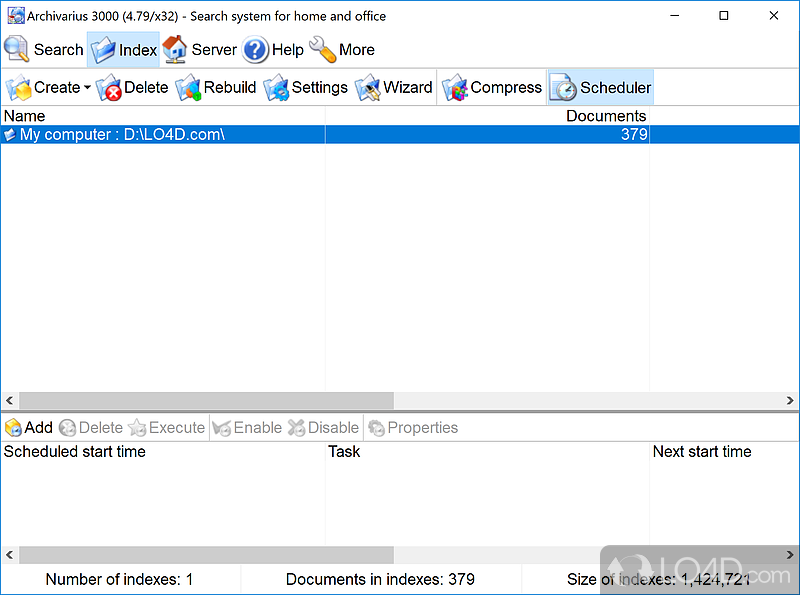Click the scheduler list horizontal scrollbar thumb
The width and height of the screenshot is (800, 595).
(206, 555)
